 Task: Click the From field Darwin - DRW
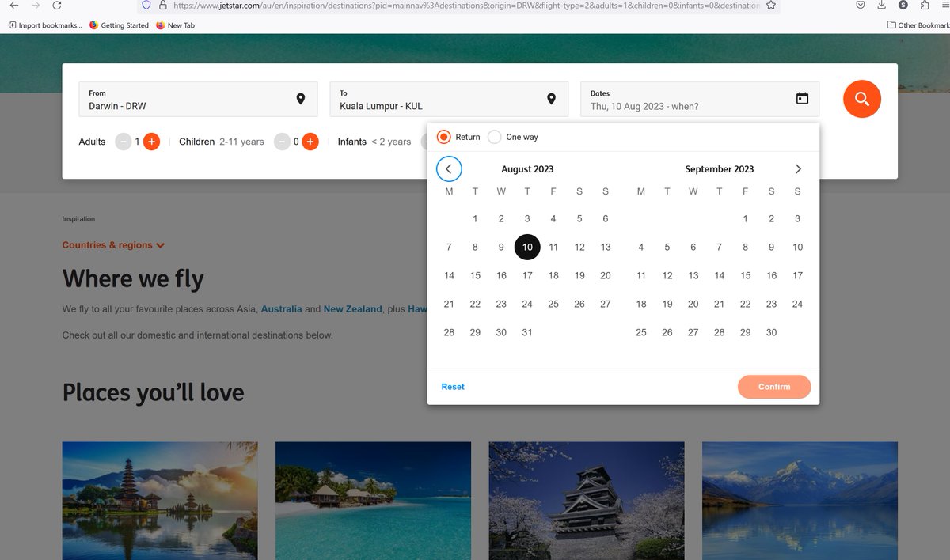(x=198, y=99)
